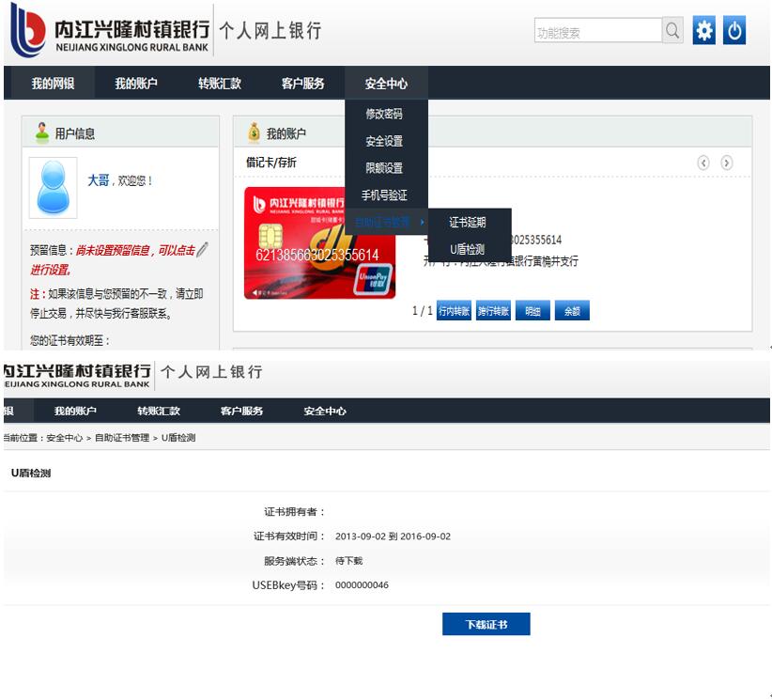Open 我的账户 on the U盾检测 page nav

[x=75, y=411]
